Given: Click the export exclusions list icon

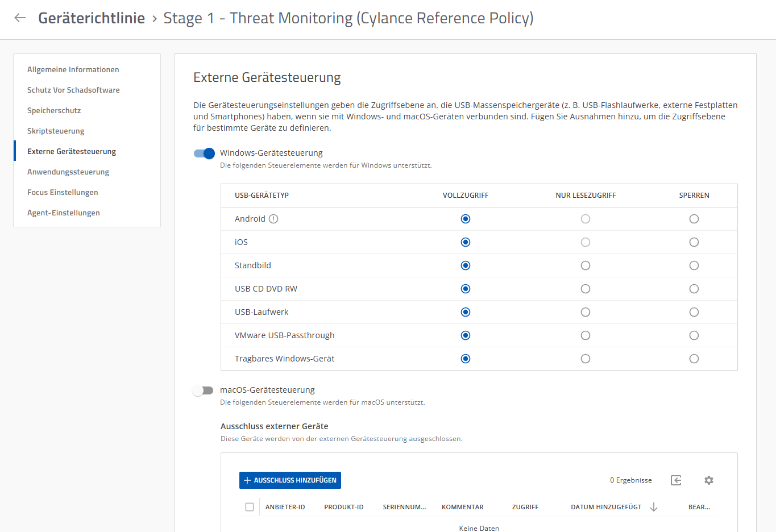Looking at the screenshot, I should 676,480.
